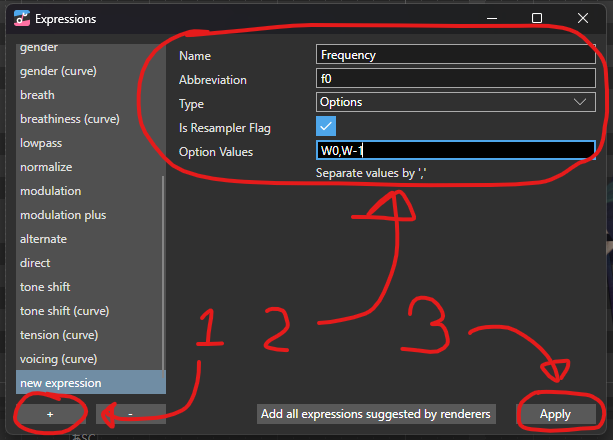Select the tension (curve) expression

(91, 335)
